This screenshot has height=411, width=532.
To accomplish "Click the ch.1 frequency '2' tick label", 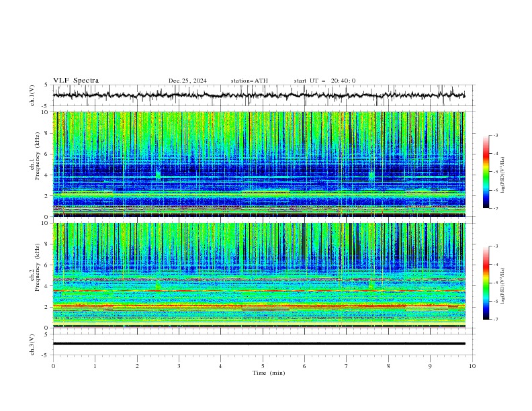I will pos(48,196).
